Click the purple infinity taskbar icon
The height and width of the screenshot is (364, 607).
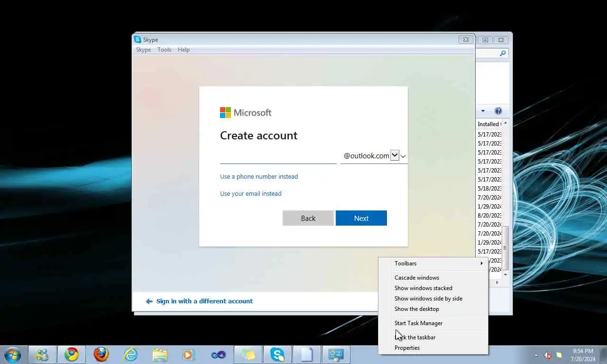pyautogui.click(x=218, y=355)
